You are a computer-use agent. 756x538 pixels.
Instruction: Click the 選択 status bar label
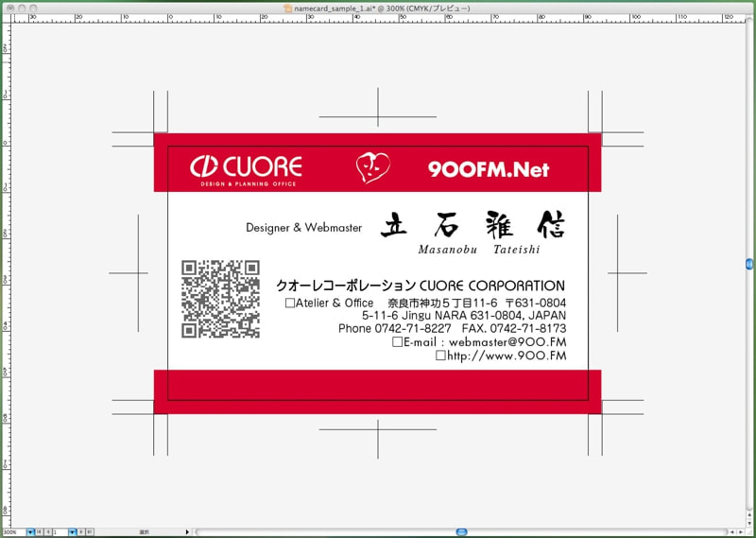145,531
